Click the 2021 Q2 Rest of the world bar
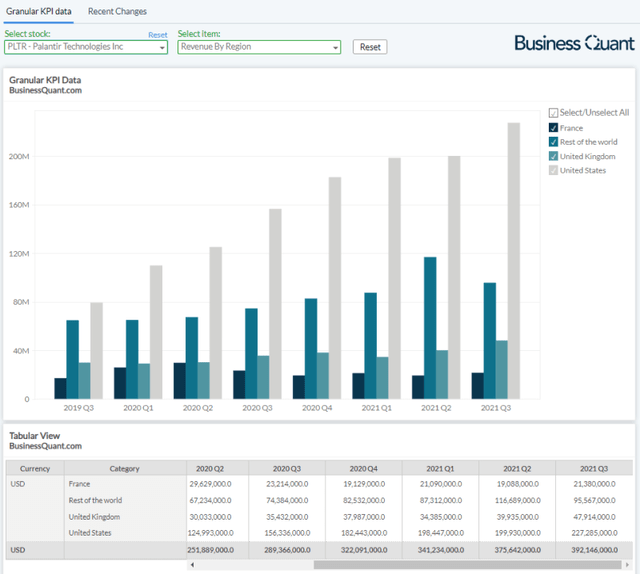The height and width of the screenshot is (574, 640). coord(430,328)
